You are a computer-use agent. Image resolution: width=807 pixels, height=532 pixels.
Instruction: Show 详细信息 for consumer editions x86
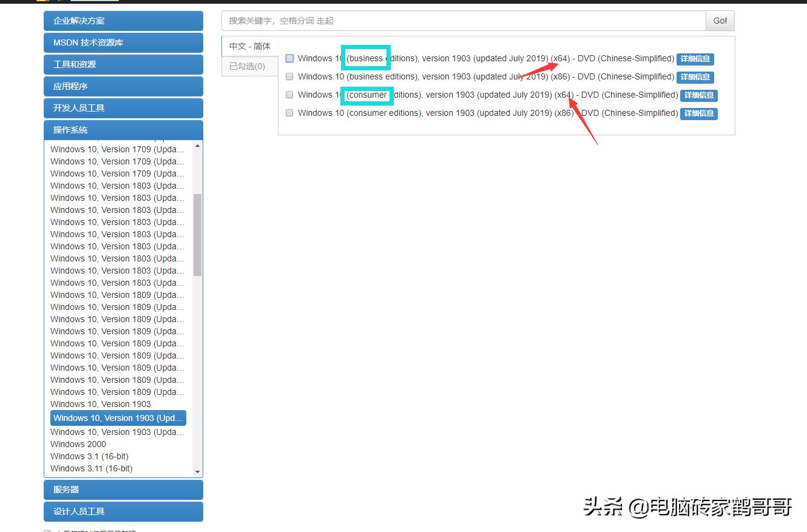[x=699, y=113]
